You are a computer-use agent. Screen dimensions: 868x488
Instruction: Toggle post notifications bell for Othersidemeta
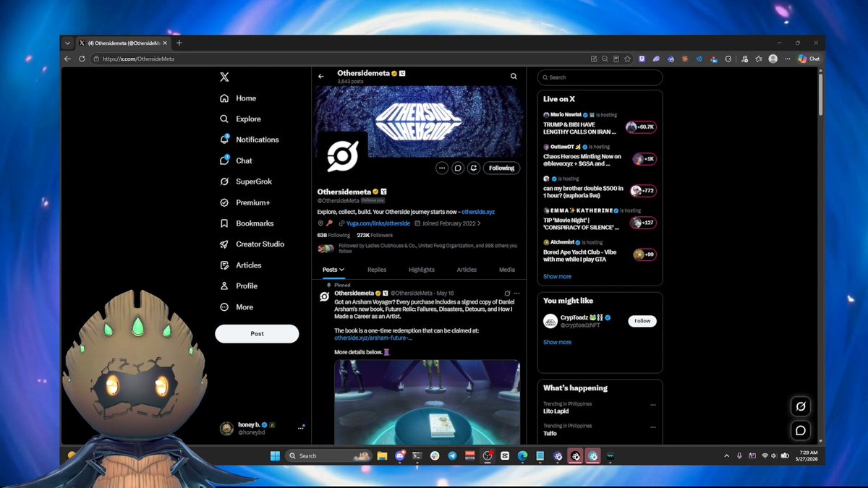coord(473,168)
